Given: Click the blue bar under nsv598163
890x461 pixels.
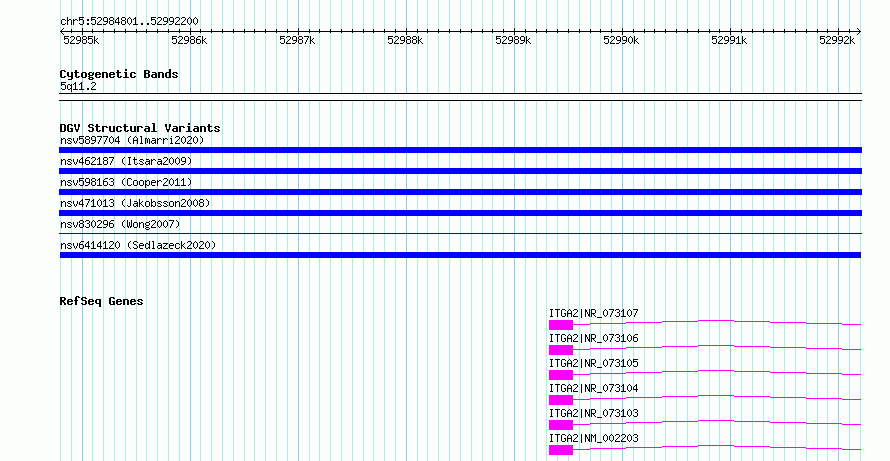Looking at the screenshot, I should coord(460,192).
